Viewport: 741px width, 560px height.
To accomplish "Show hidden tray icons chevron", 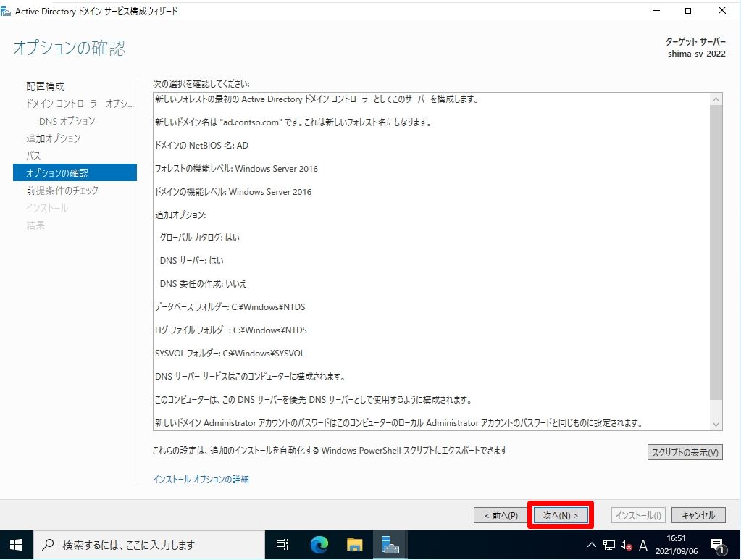I will tap(592, 545).
